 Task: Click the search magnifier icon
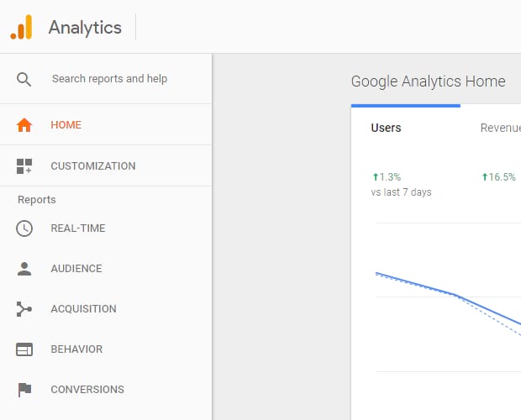24,80
